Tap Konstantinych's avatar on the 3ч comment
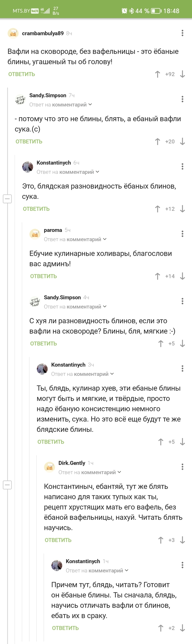 [x=42, y=369]
